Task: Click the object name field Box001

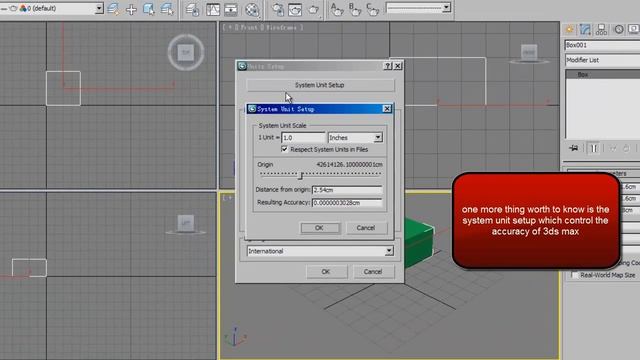Action: [x=602, y=45]
